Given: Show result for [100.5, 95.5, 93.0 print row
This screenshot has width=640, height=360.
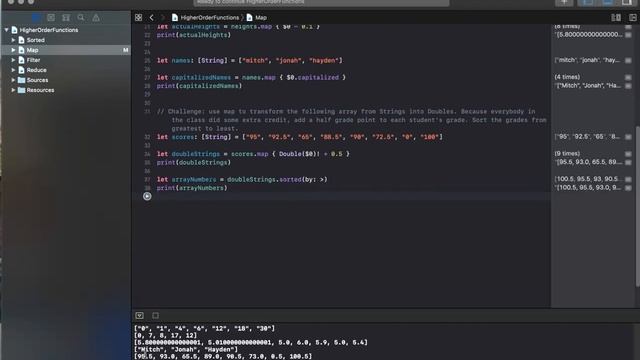Looking at the screenshot, I should tap(628, 188).
